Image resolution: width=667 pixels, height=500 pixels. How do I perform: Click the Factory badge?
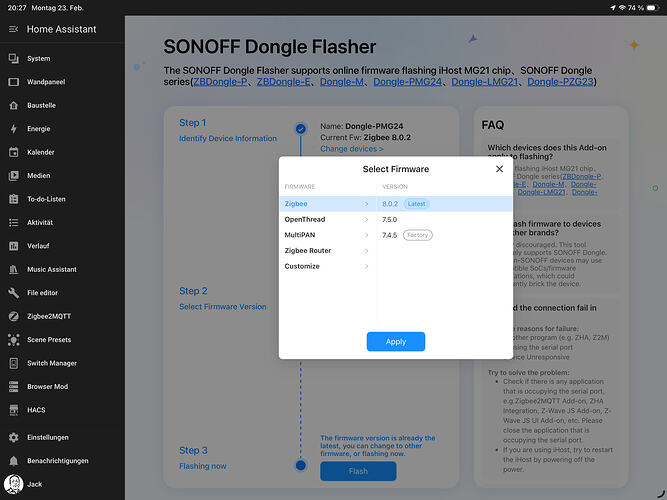tap(418, 235)
